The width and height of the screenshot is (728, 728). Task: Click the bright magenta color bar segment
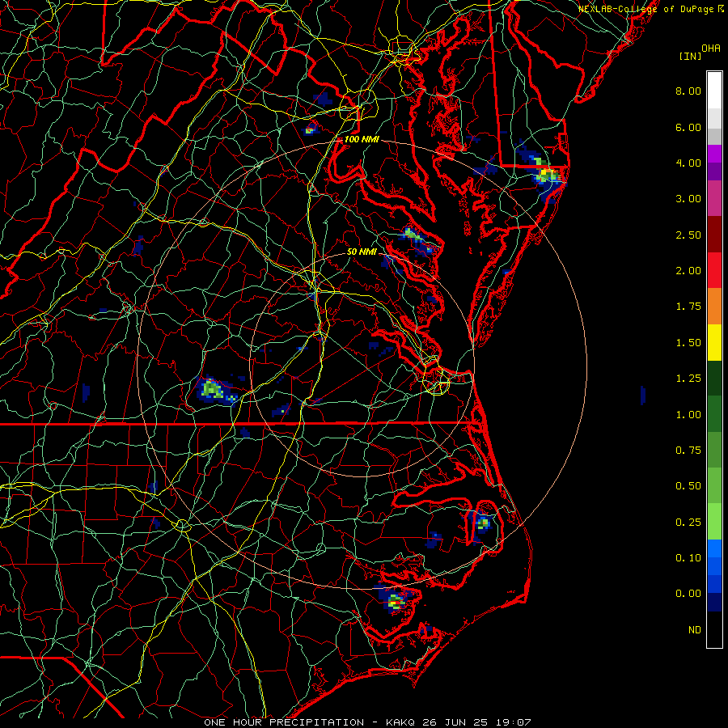tap(714, 154)
